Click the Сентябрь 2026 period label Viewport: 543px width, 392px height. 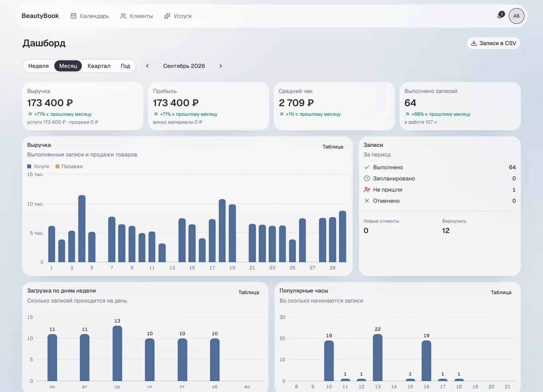point(184,66)
